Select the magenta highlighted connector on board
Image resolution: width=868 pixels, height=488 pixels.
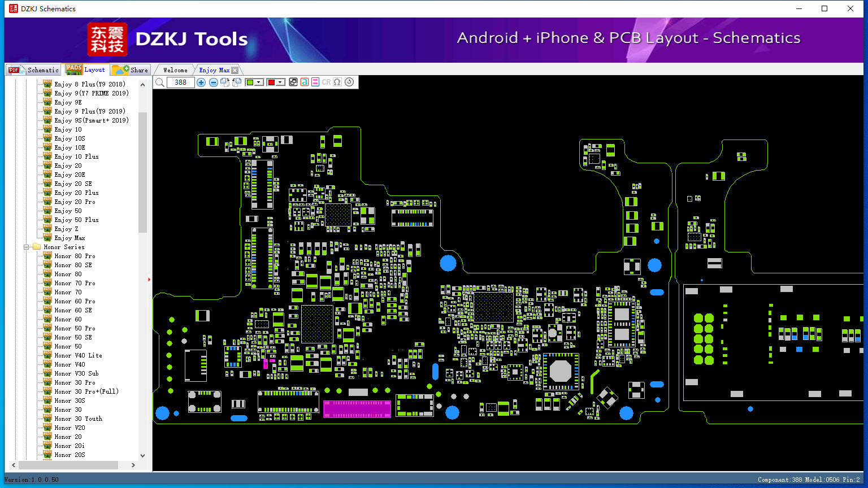357,409
